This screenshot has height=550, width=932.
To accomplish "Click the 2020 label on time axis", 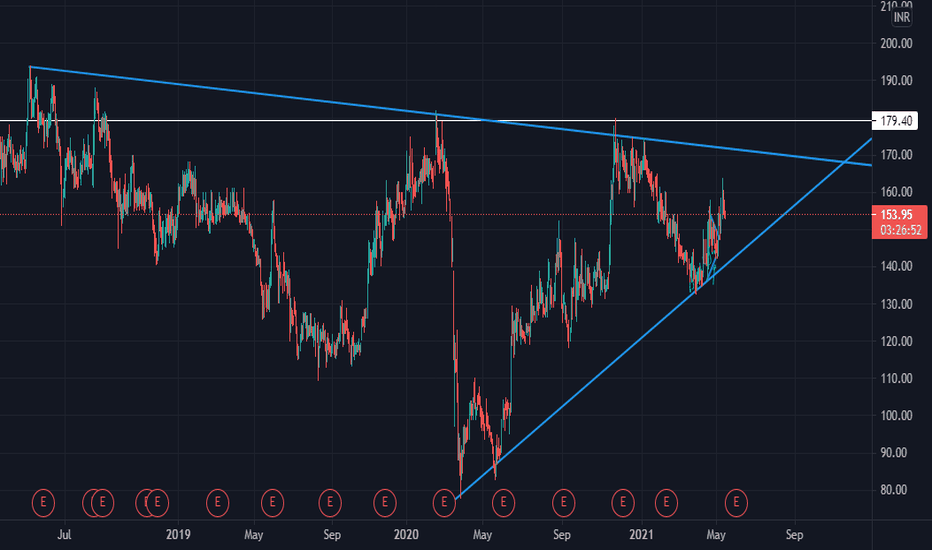I will pyautogui.click(x=406, y=535).
